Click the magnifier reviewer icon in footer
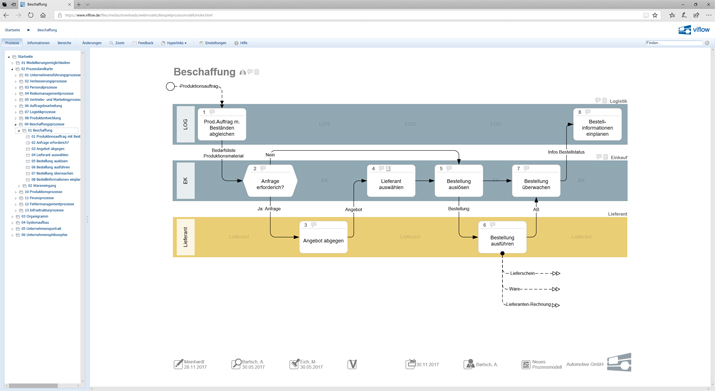 point(236,364)
